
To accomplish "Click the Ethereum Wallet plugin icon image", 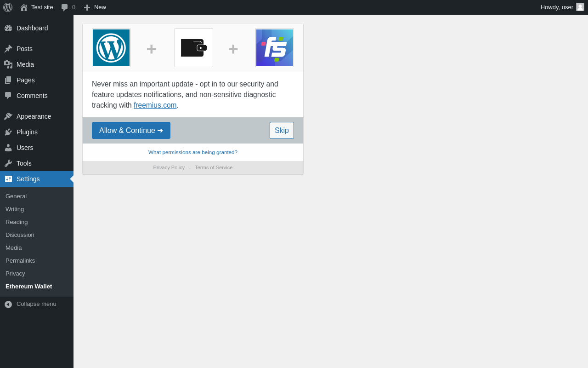I will (x=194, y=48).
